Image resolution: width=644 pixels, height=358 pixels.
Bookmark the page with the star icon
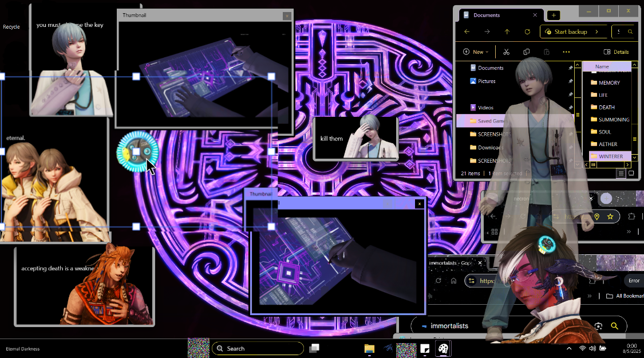click(x=610, y=217)
